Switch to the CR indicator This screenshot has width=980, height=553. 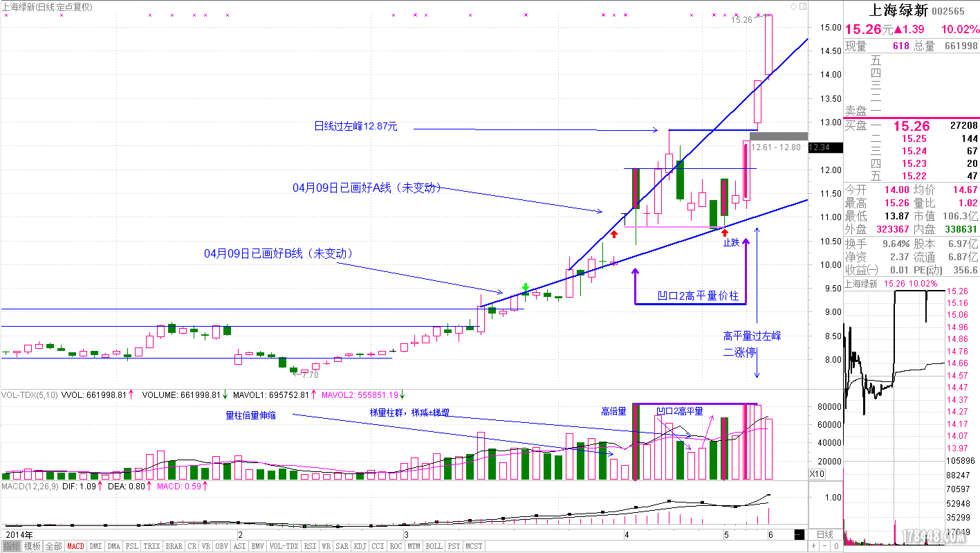pyautogui.click(x=192, y=546)
